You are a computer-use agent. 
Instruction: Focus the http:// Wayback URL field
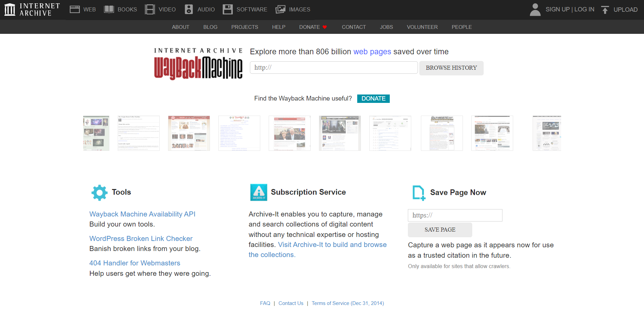(334, 67)
